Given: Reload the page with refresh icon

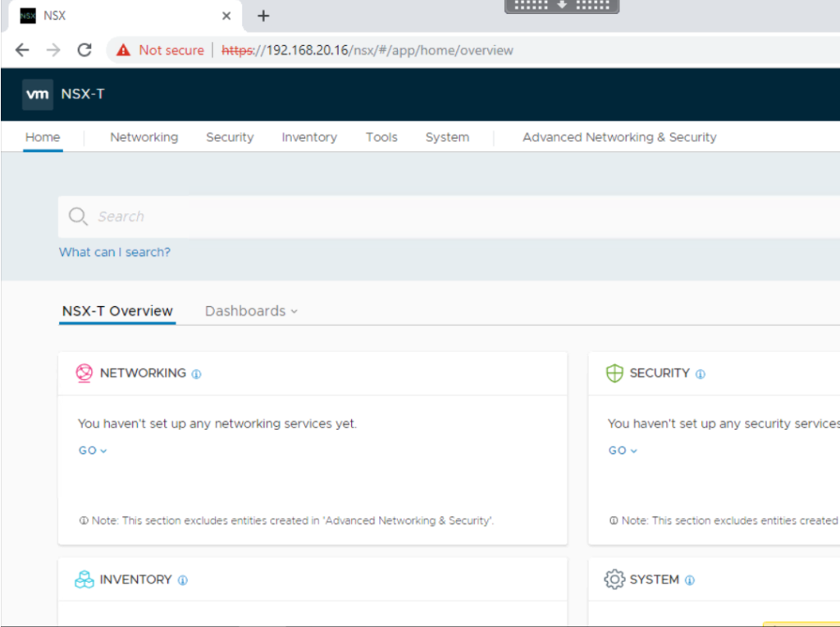Looking at the screenshot, I should pyautogui.click(x=84, y=50).
